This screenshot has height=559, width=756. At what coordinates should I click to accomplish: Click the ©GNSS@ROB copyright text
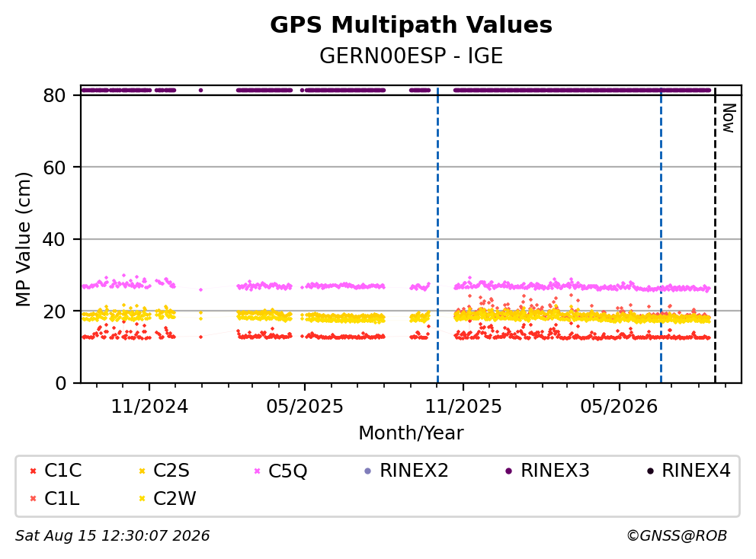[x=677, y=535]
